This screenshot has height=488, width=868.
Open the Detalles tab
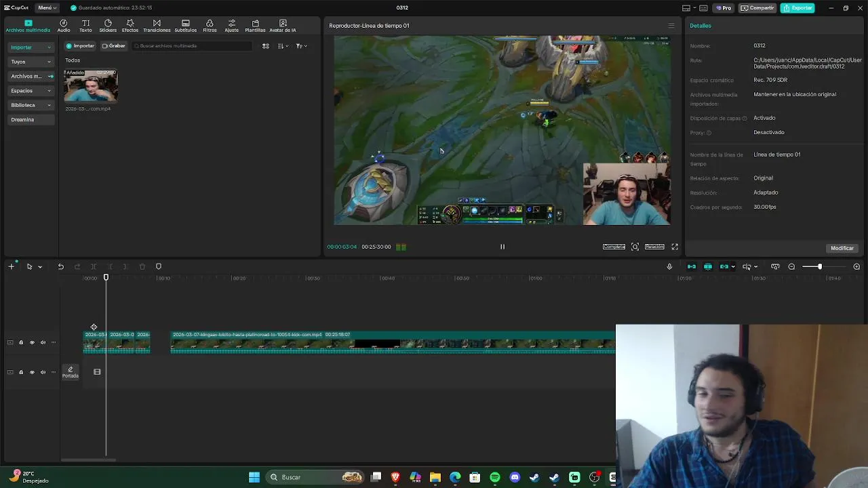tap(701, 26)
